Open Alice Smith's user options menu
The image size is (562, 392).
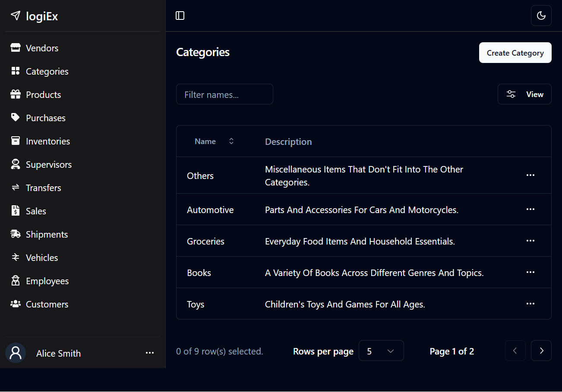click(150, 353)
